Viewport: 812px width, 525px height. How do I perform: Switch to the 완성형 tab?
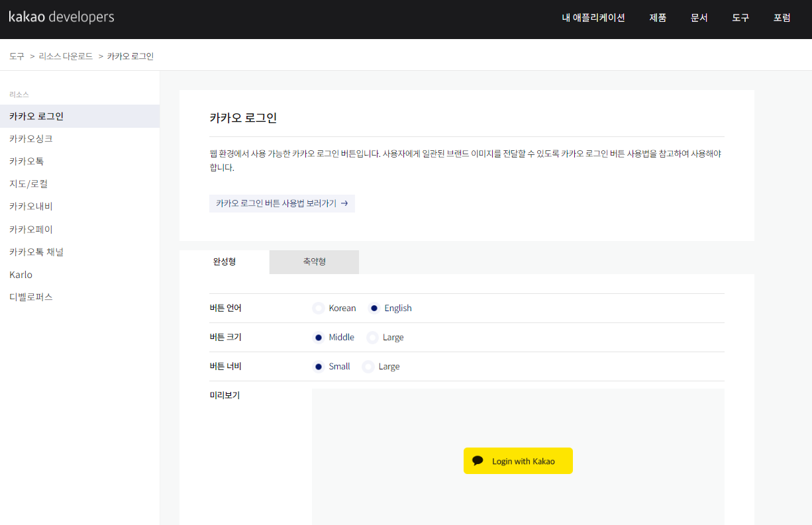(225, 262)
